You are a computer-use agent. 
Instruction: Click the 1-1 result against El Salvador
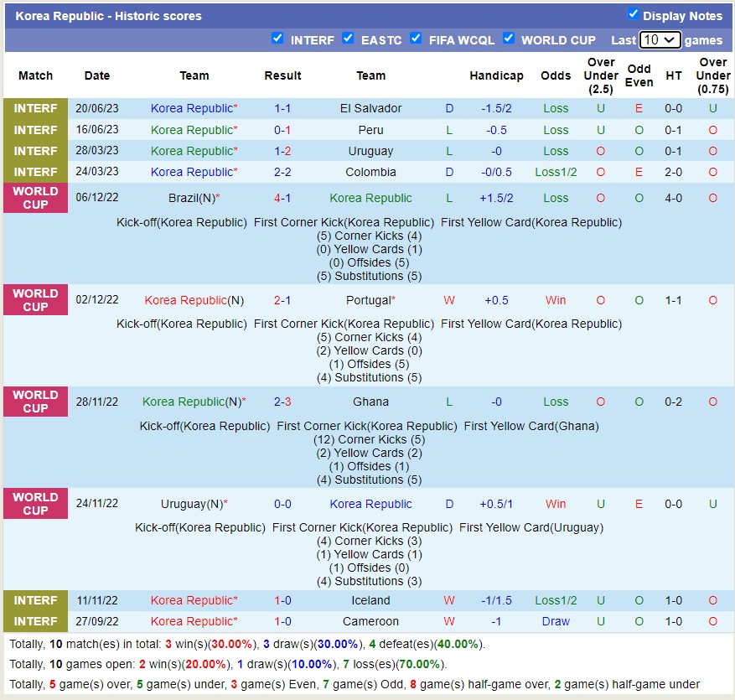[x=282, y=108]
